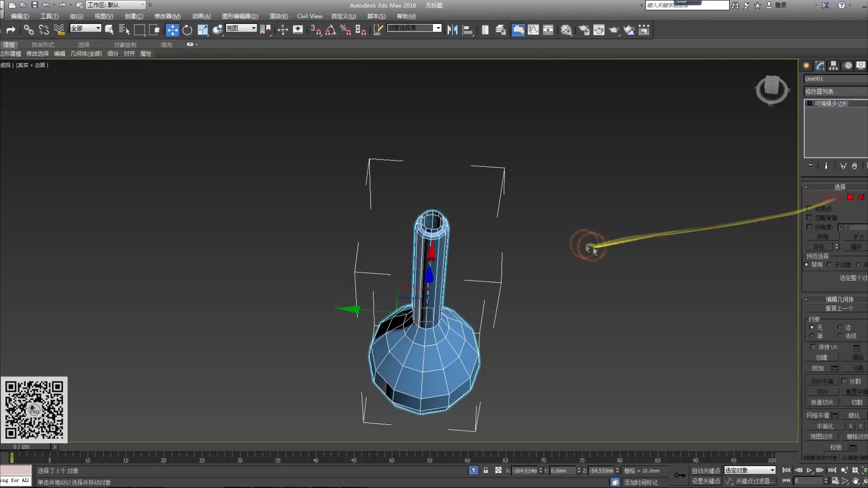Select the Select and Scale tool

point(203,30)
